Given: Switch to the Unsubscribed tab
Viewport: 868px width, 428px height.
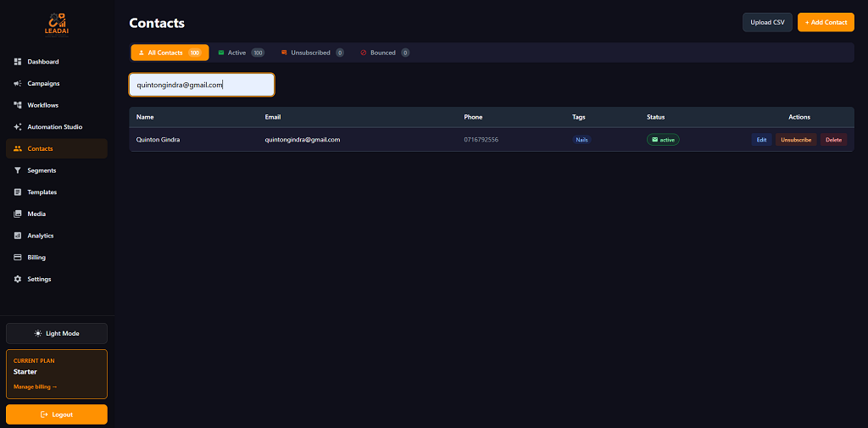Looking at the screenshot, I should (312, 53).
